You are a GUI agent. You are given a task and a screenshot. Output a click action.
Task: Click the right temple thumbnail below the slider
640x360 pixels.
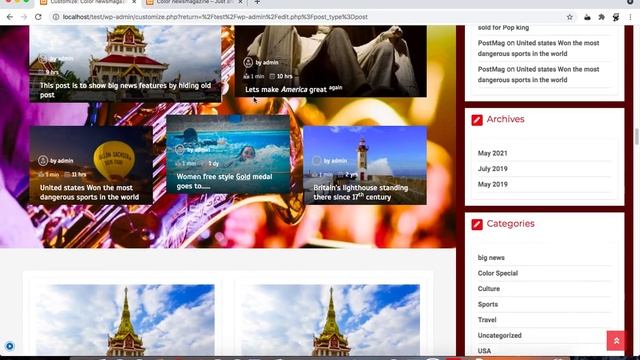pos(330,320)
